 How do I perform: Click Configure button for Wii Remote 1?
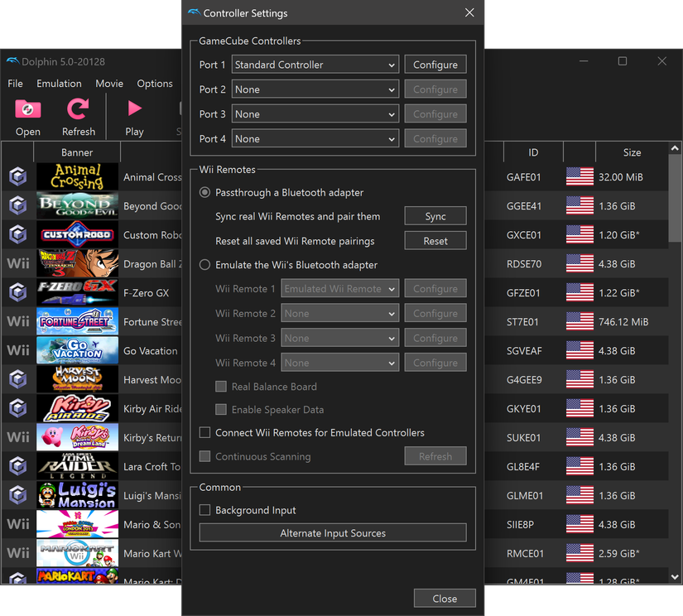pos(435,288)
